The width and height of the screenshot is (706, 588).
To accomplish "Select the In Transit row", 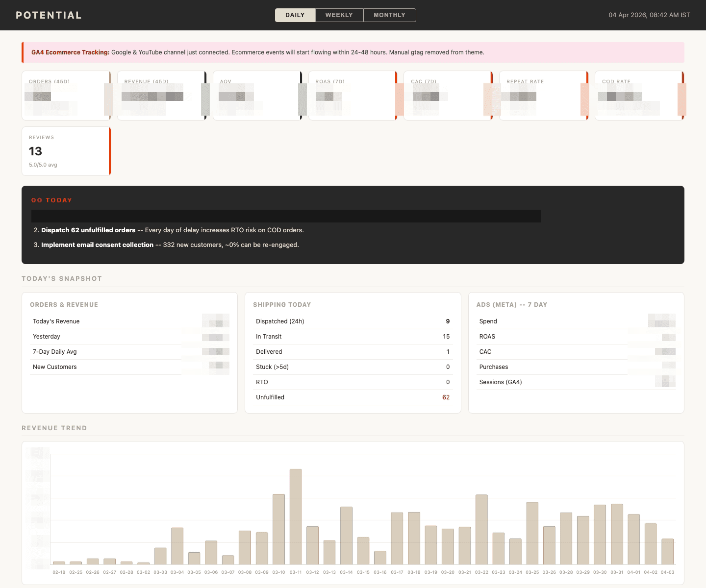I will coord(353,337).
